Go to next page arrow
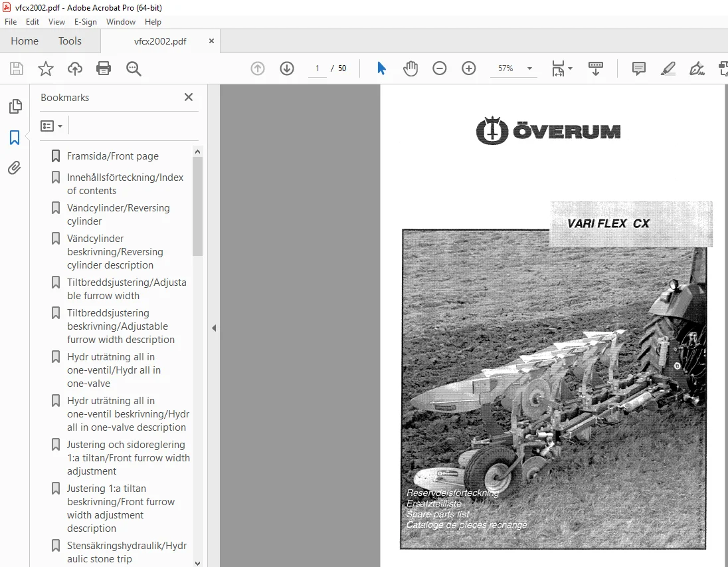The height and width of the screenshot is (567, 728). click(x=287, y=68)
